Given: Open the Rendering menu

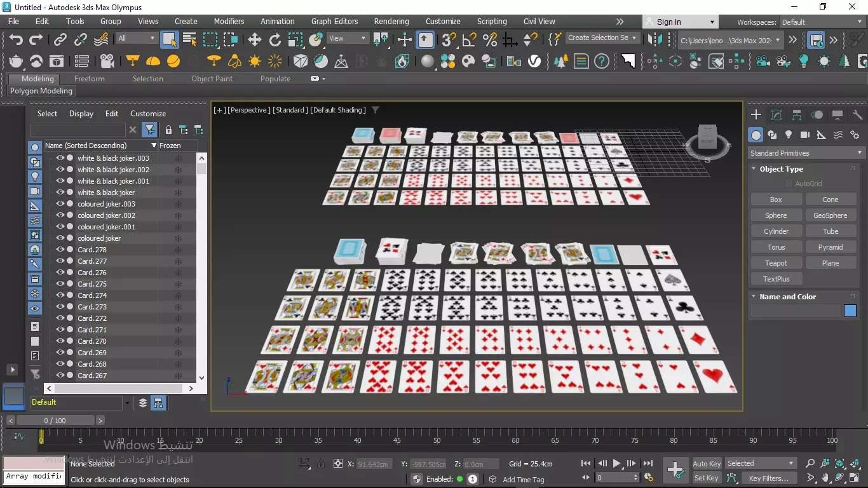Looking at the screenshot, I should [x=391, y=22].
